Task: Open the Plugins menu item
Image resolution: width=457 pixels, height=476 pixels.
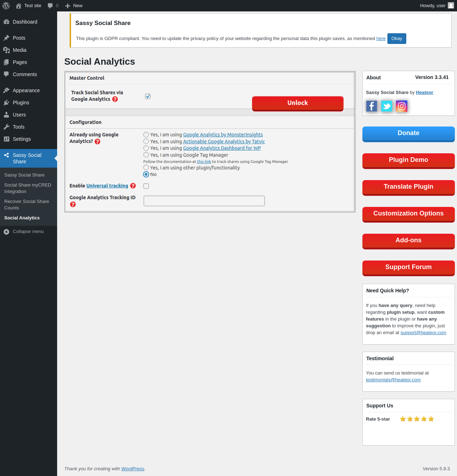Action: [x=29, y=103]
